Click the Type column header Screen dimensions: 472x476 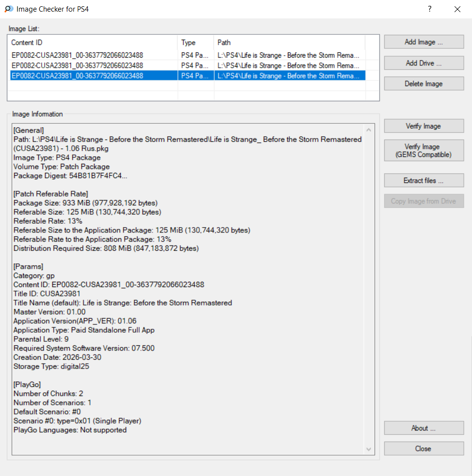(x=195, y=43)
